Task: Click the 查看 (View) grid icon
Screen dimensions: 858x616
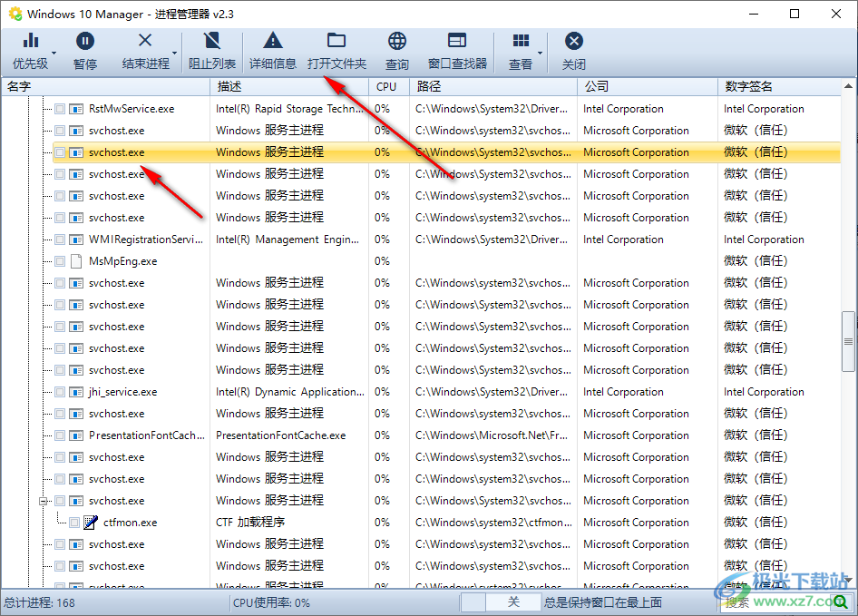Action: coord(522,41)
